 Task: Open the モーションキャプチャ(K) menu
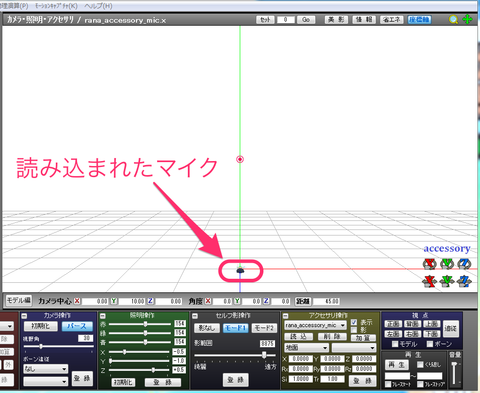(x=56, y=6)
